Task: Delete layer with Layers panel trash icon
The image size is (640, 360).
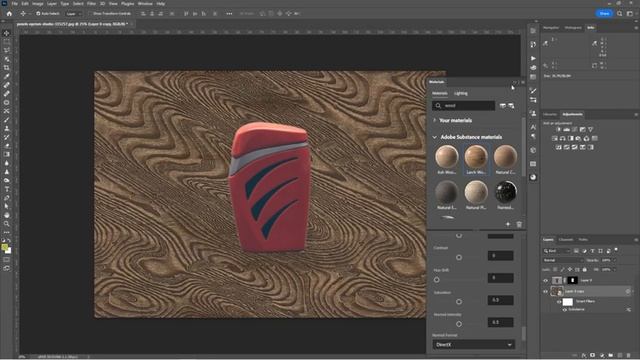Action: (629, 356)
